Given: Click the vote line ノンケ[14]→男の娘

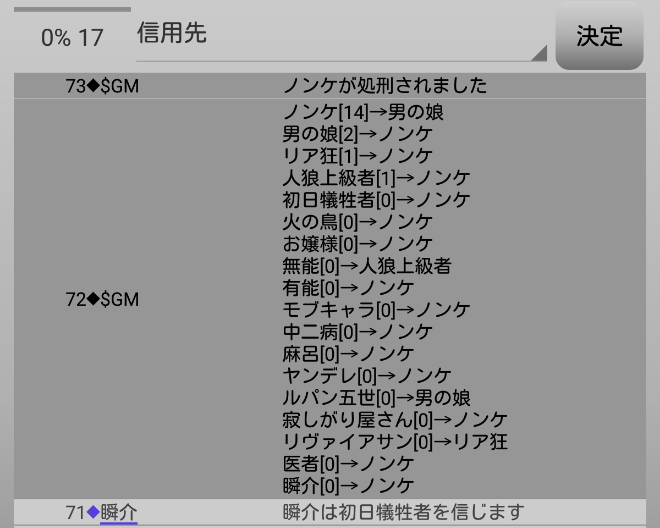Looking at the screenshot, I should tap(363, 112).
